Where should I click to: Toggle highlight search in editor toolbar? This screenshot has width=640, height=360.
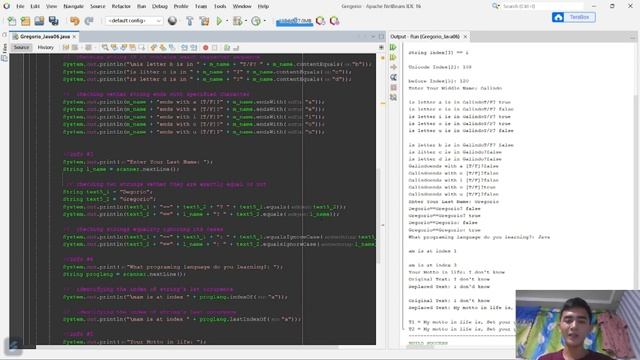[133, 48]
